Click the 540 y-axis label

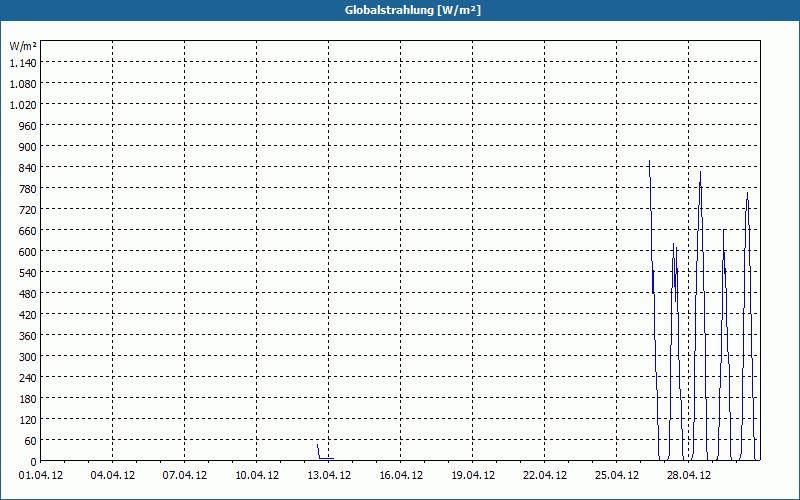[x=28, y=272]
